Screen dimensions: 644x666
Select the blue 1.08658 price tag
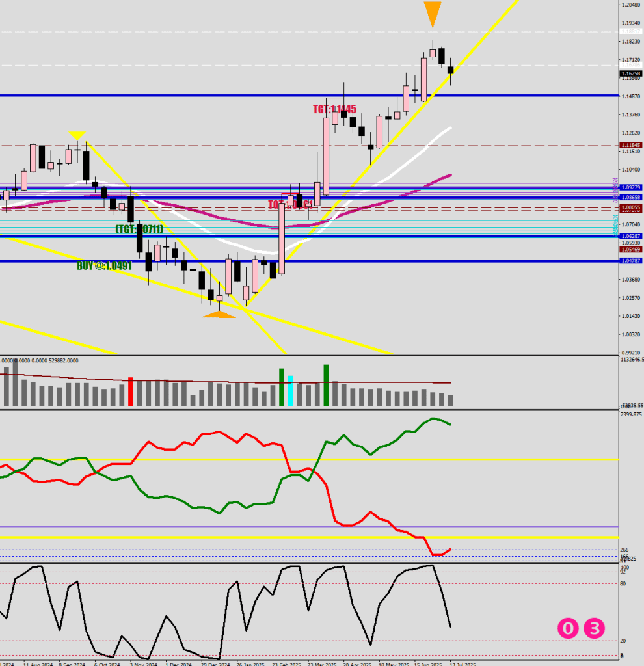coord(630,197)
